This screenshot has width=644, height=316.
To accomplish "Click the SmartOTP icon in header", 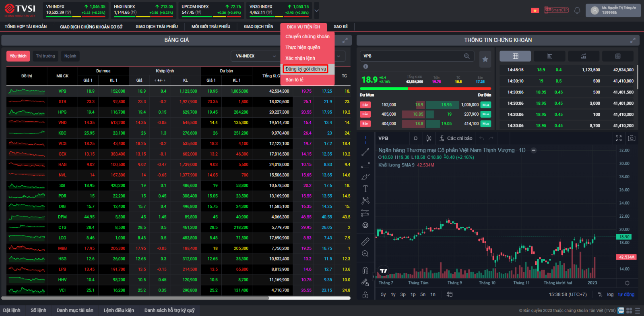I will tap(556, 10).
